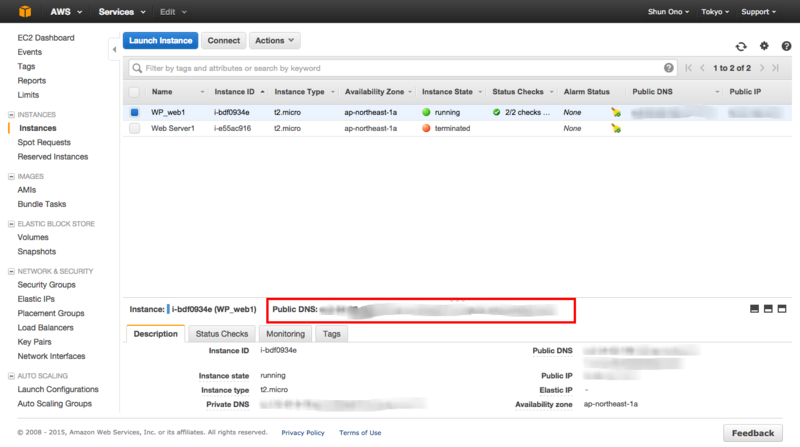The width and height of the screenshot is (800, 447).
Task: Open the Tokyo region selector
Action: (715, 12)
